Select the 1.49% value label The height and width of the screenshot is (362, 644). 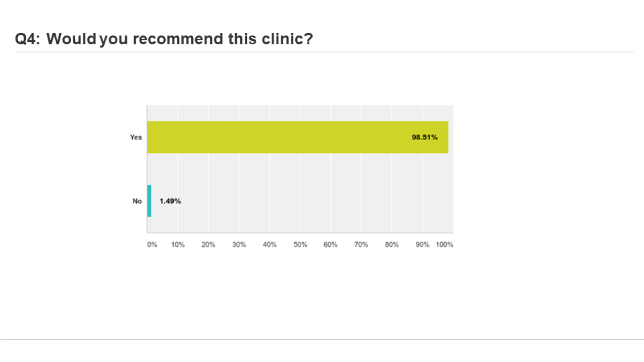170,201
